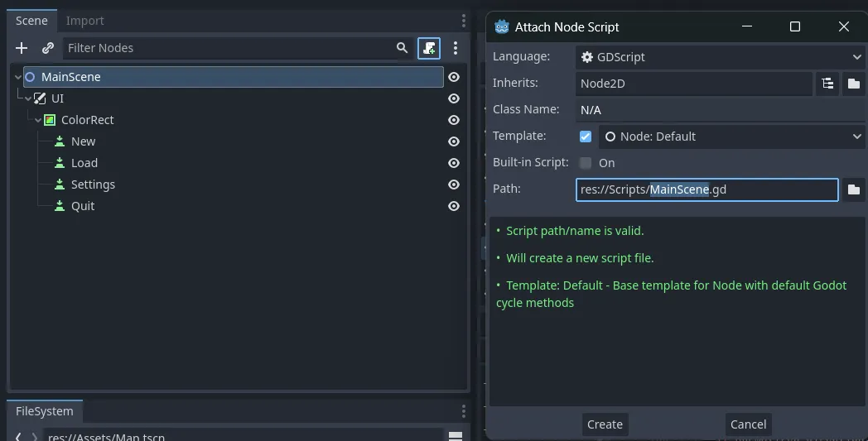This screenshot has width=868, height=441.
Task: Click the add child node plus icon
Action: tap(22, 48)
